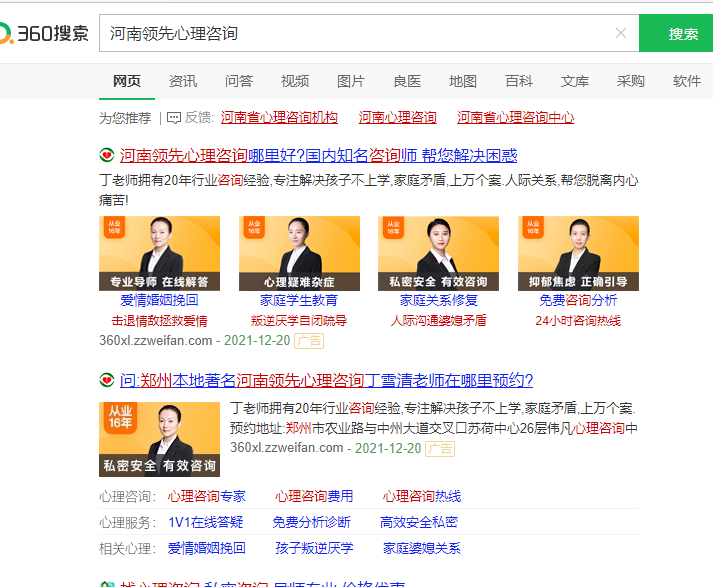Switch to the 资讯 tab
This screenshot has height=587, width=713.
point(183,81)
